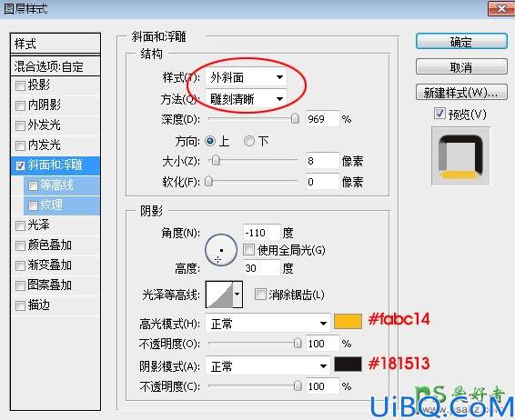Click the highlight opacity field showing 100
This screenshot has height=420, width=515.
(x=322, y=344)
